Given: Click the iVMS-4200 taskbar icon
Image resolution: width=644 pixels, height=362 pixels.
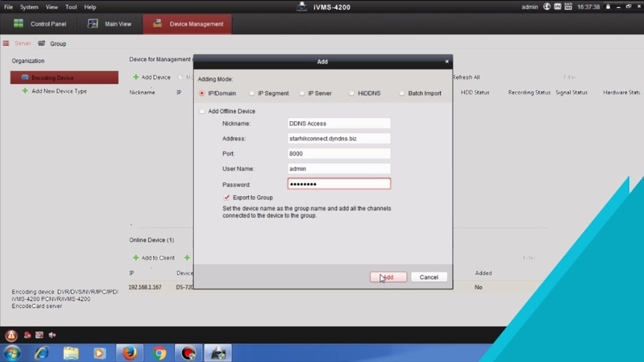Looking at the screenshot, I should [218, 353].
